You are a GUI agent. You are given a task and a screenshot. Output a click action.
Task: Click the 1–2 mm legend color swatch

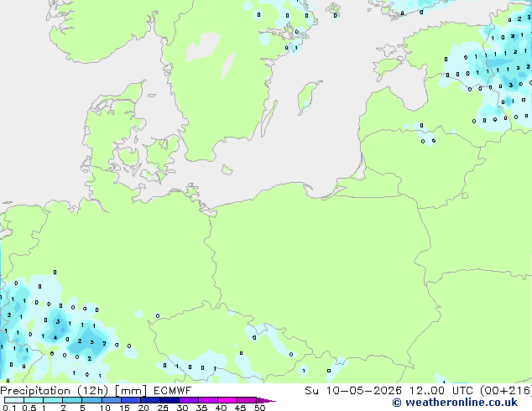click(x=53, y=400)
